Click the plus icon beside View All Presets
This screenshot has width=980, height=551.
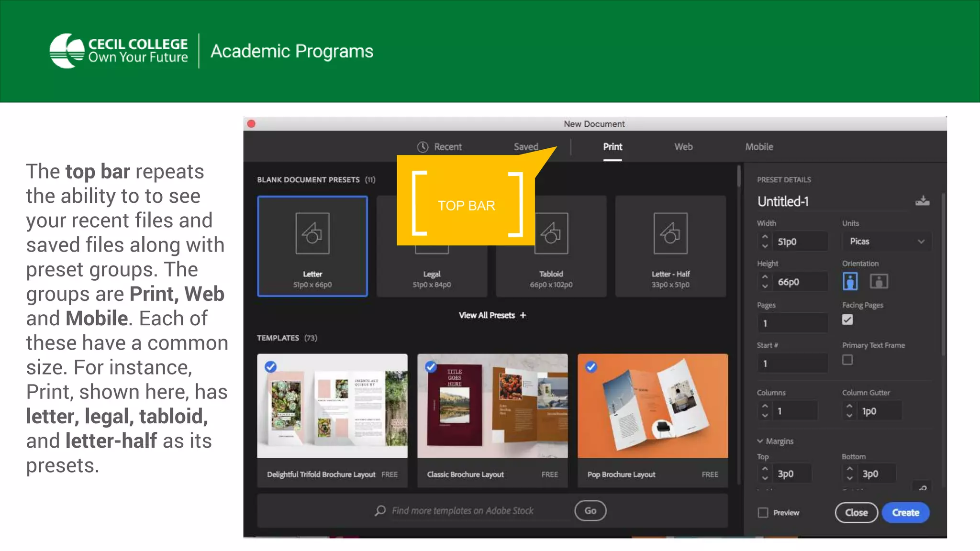[x=523, y=315]
